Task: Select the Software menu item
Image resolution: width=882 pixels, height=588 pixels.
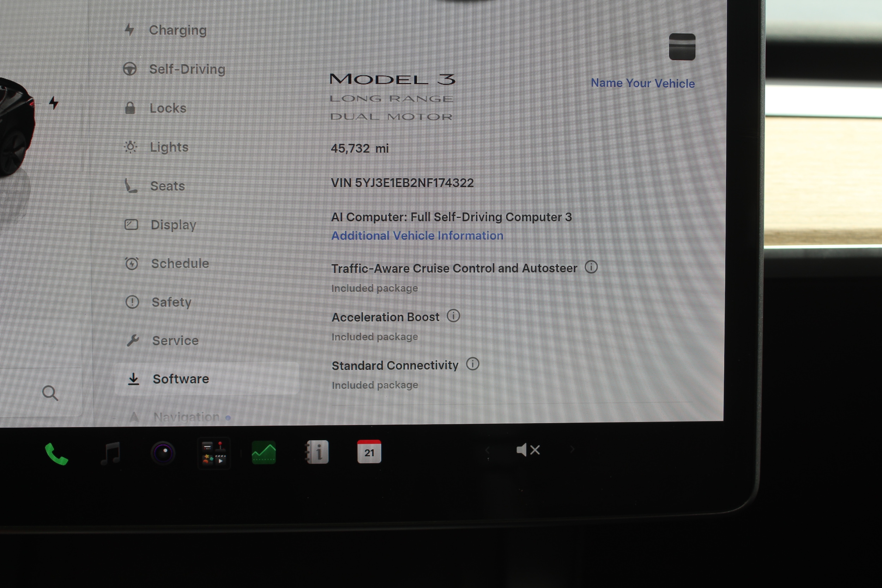Action: pyautogui.click(x=206, y=379)
